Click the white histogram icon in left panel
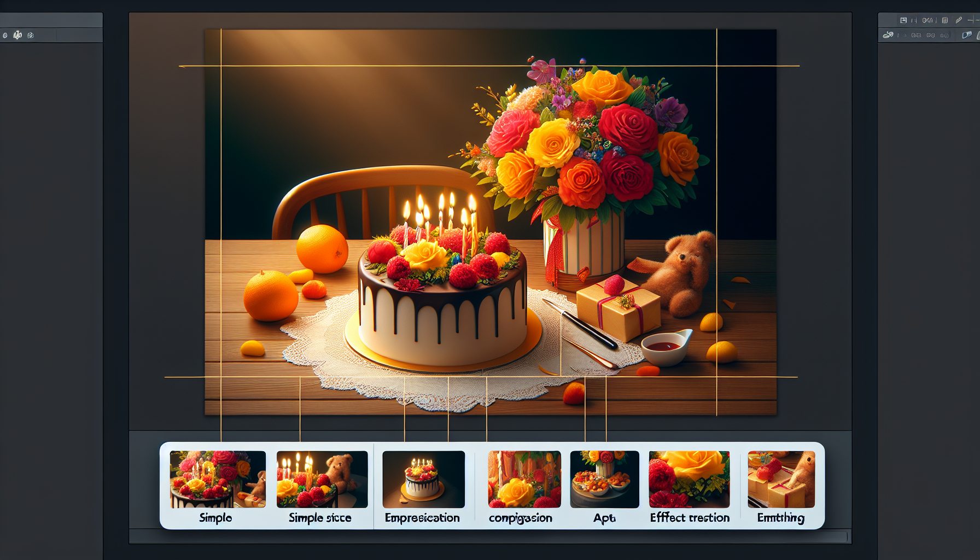The image size is (980, 560). click(17, 36)
